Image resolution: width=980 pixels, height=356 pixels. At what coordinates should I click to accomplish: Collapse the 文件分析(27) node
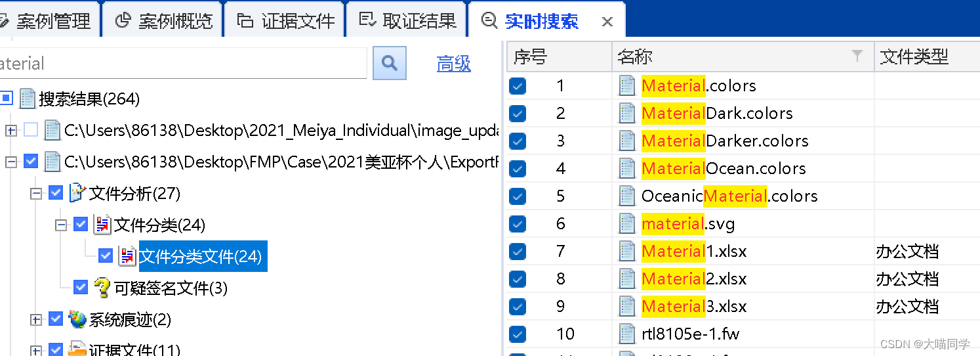tap(36, 193)
